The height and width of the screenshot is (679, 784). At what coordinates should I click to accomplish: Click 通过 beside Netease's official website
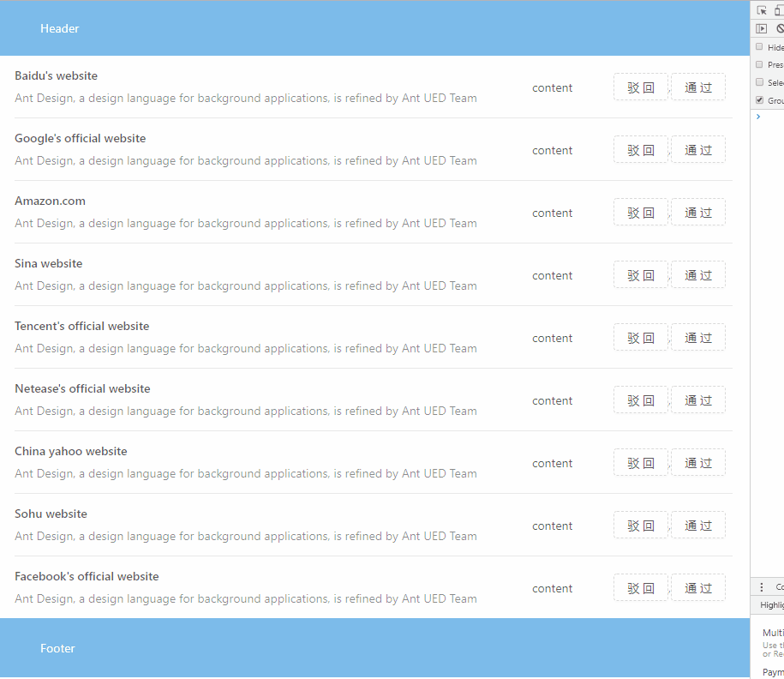click(x=698, y=400)
